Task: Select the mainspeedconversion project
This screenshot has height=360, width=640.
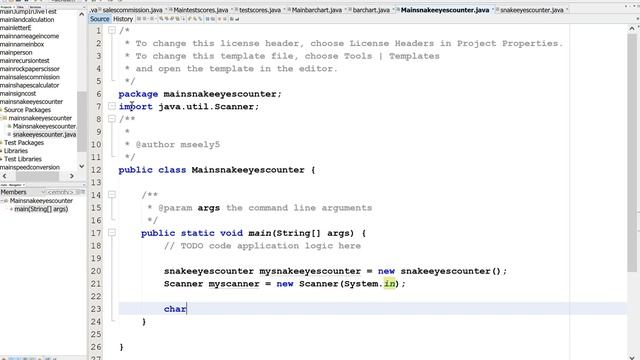Action: pyautogui.click(x=30, y=167)
